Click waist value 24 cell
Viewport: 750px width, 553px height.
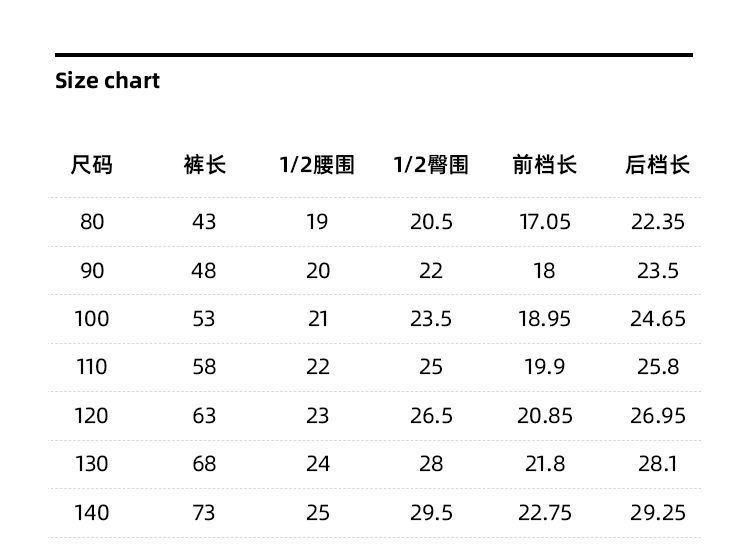click(x=318, y=464)
